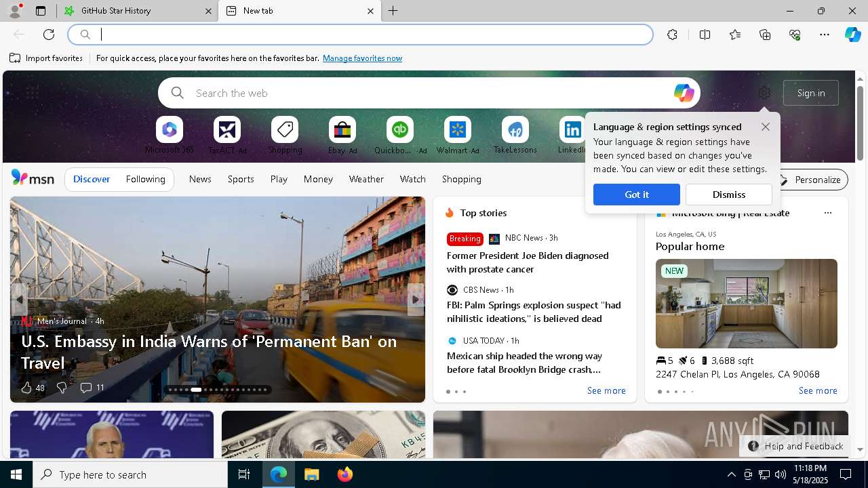Open Palm Springs explosion suspect story
The width and height of the screenshot is (868, 488).
point(534,312)
